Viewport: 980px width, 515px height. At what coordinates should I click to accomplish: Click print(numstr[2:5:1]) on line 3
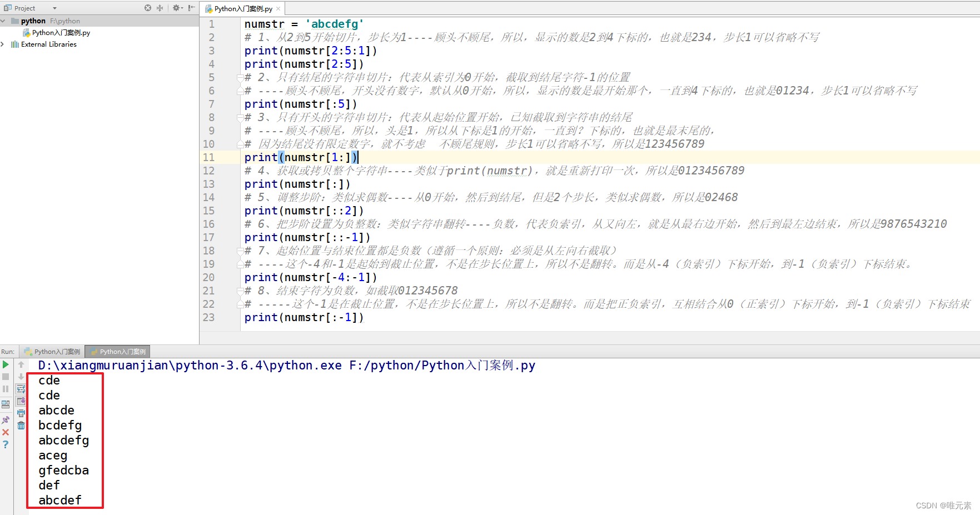click(x=311, y=51)
